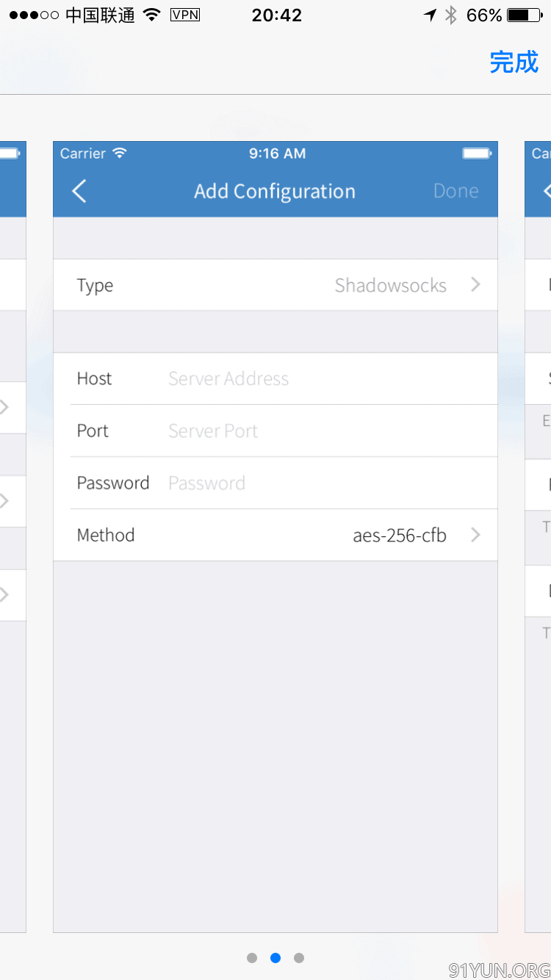Open the next screenshot preview on right

tap(538, 536)
